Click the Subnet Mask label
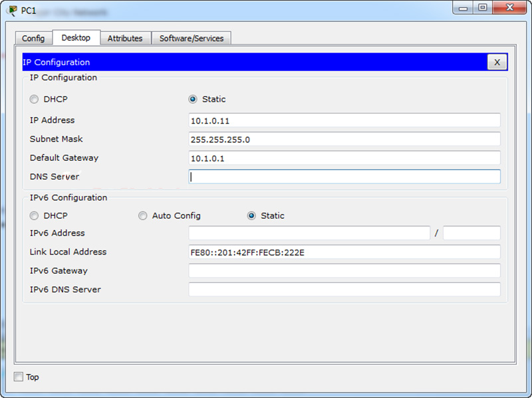532x398 pixels. point(57,139)
